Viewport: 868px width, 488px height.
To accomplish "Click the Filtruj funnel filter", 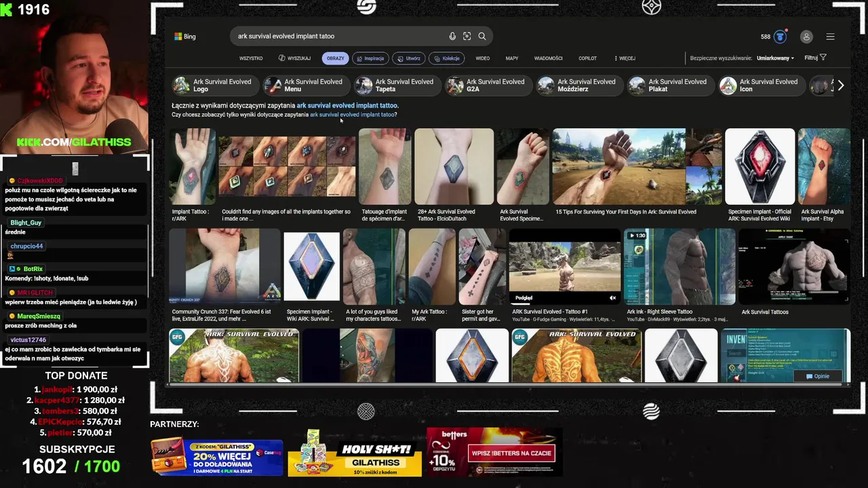I will click(x=815, y=58).
